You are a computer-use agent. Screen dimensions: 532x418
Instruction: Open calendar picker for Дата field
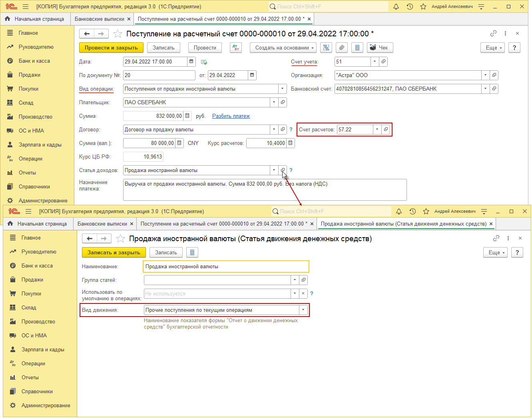[191, 61]
